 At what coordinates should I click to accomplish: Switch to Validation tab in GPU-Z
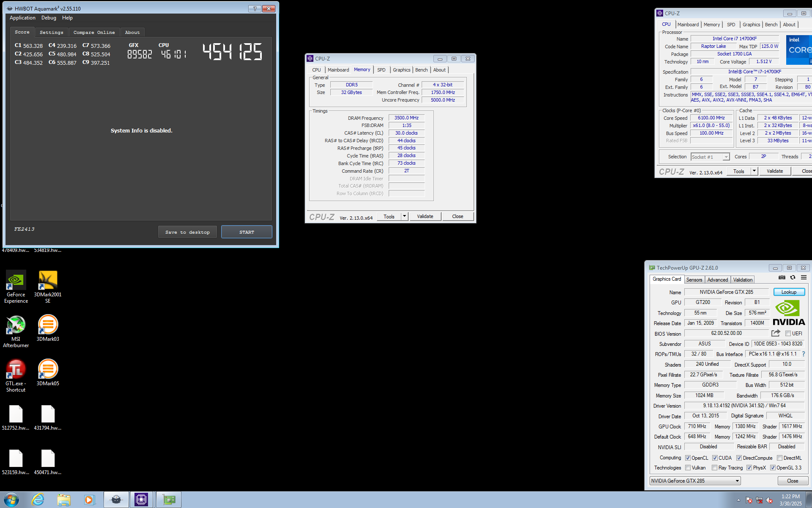click(x=743, y=280)
